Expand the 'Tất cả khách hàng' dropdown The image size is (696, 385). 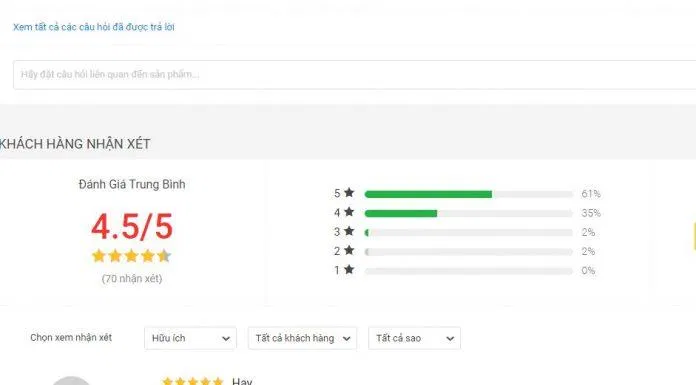(x=302, y=338)
